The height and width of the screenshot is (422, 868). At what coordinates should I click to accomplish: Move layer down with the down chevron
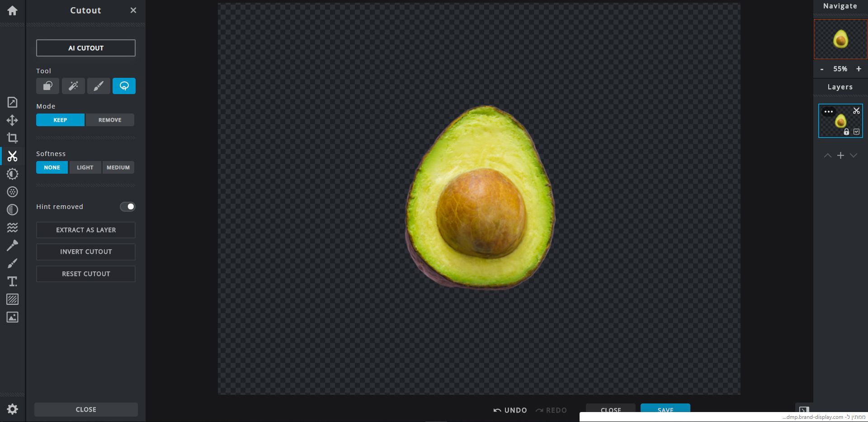click(x=854, y=156)
